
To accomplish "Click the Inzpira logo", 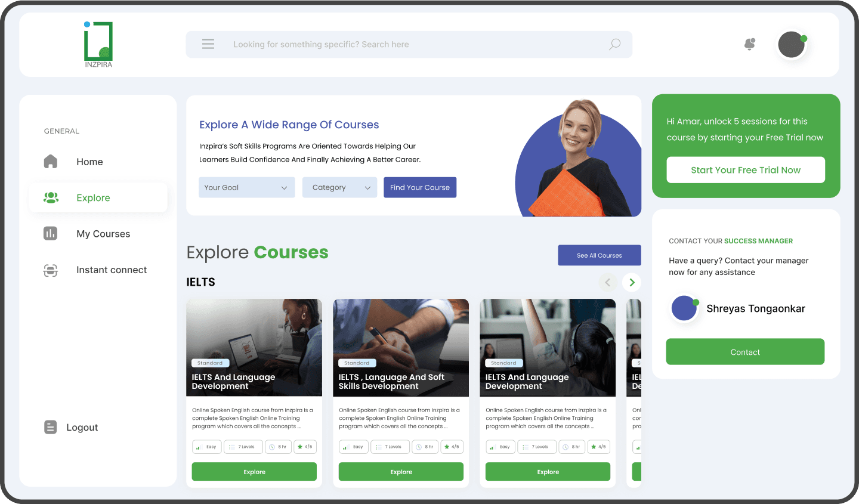I will pyautogui.click(x=98, y=45).
